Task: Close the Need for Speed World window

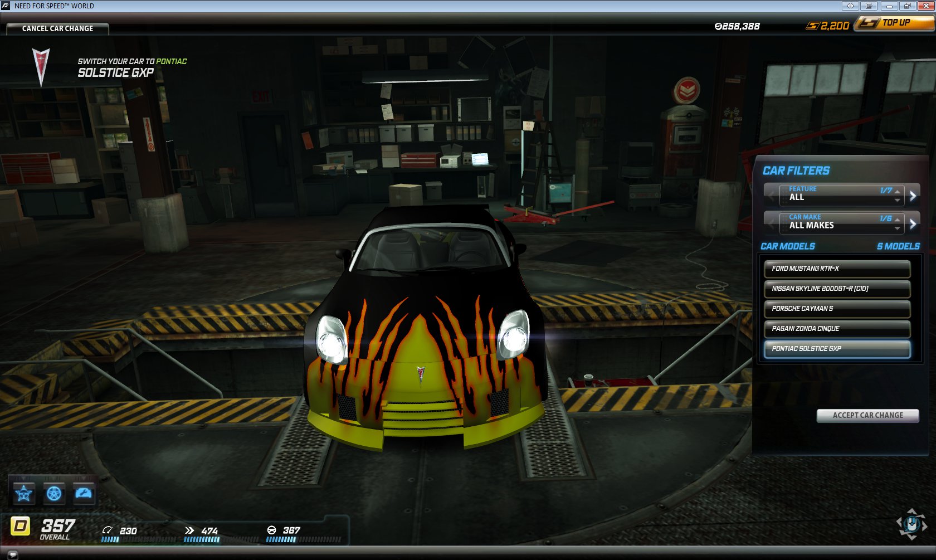Action: (925, 6)
